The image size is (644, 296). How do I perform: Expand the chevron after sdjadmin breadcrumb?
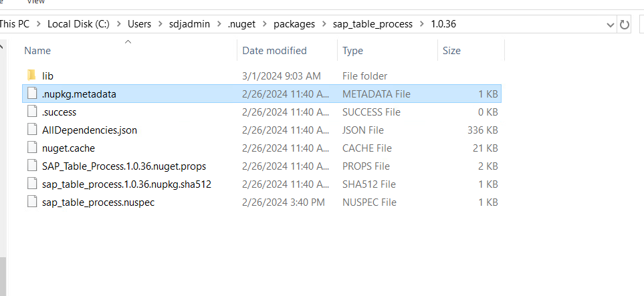[x=219, y=24]
